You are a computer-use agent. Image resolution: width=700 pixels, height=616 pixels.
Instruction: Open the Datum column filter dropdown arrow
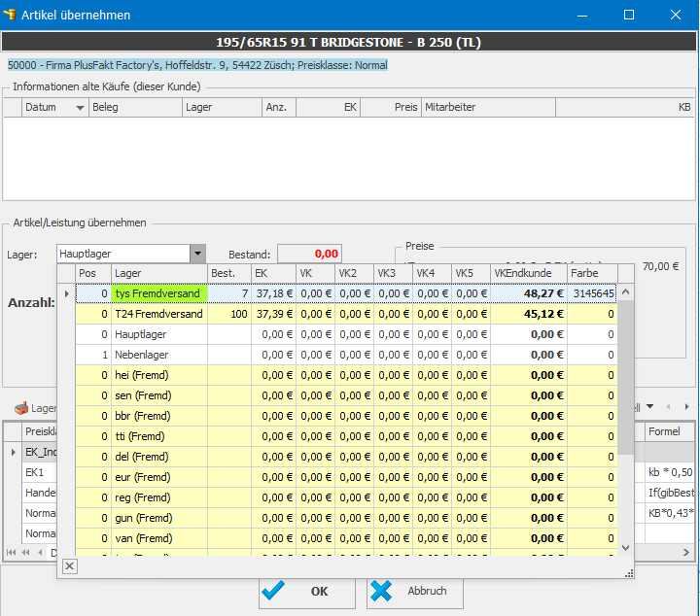(80, 107)
